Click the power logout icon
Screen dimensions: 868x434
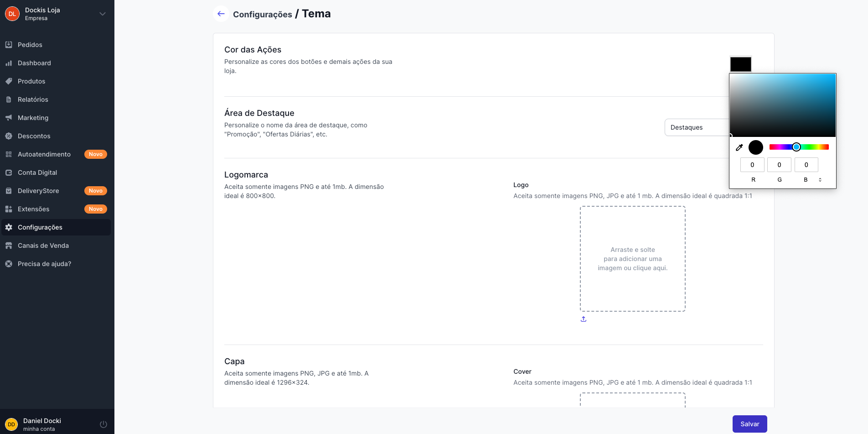[103, 424]
